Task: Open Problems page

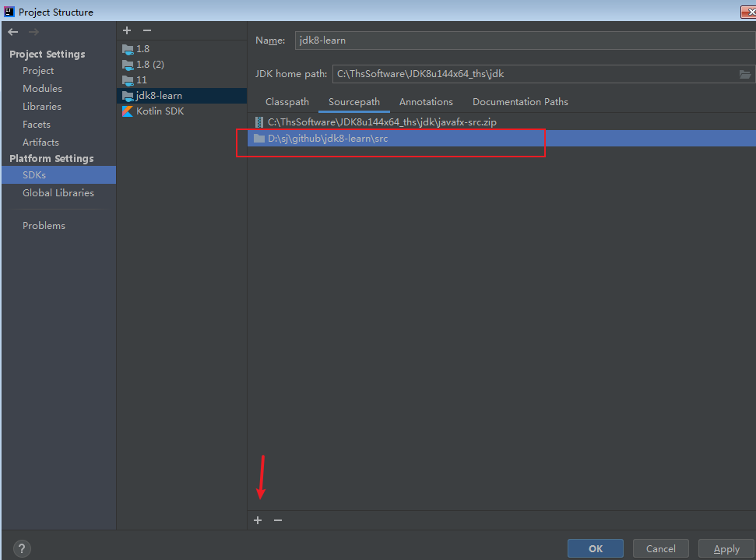Action: pyautogui.click(x=44, y=225)
